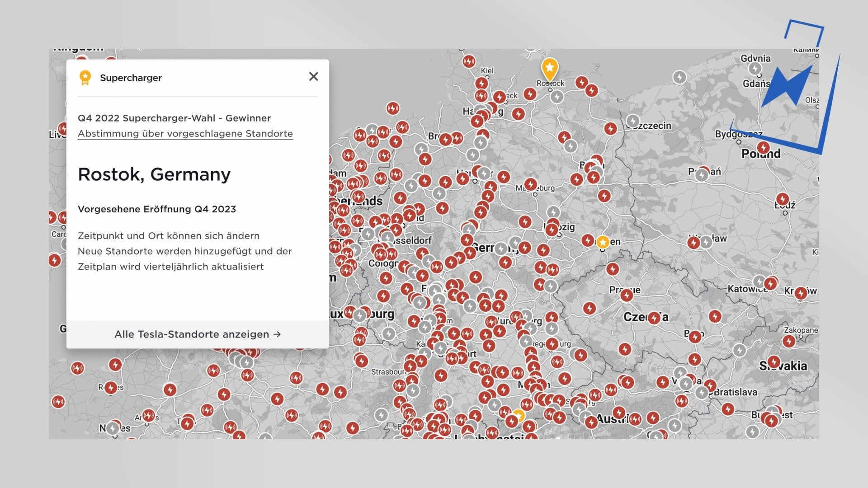Open 'Abstimmung über vorgeschlagene Standorte' link
868x488 pixels.
click(x=185, y=134)
